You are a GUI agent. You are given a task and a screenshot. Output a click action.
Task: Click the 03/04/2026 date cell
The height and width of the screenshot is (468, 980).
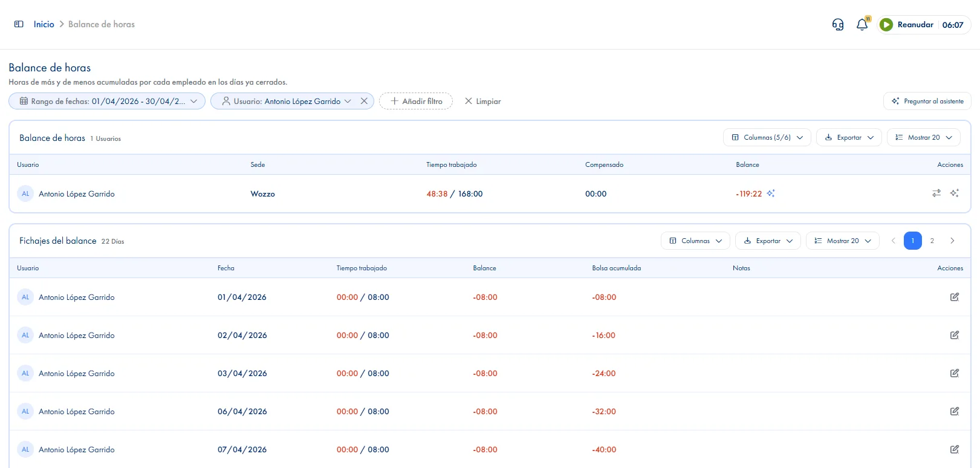coord(242,374)
